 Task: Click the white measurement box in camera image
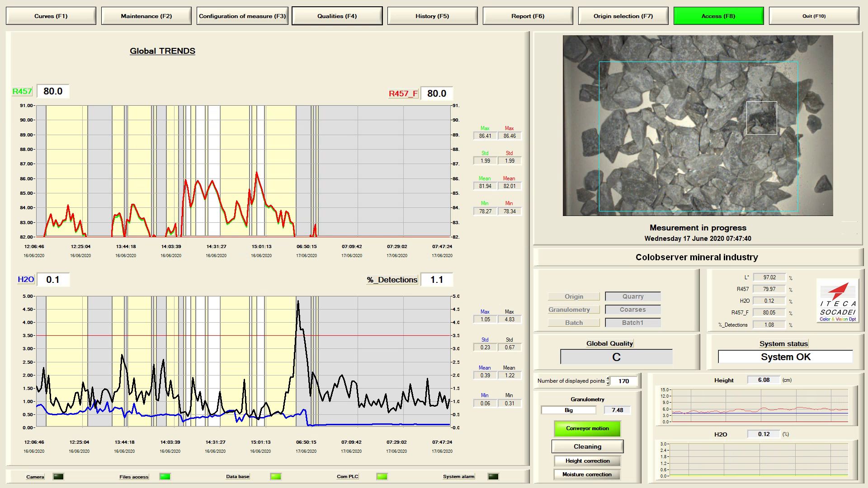point(761,118)
